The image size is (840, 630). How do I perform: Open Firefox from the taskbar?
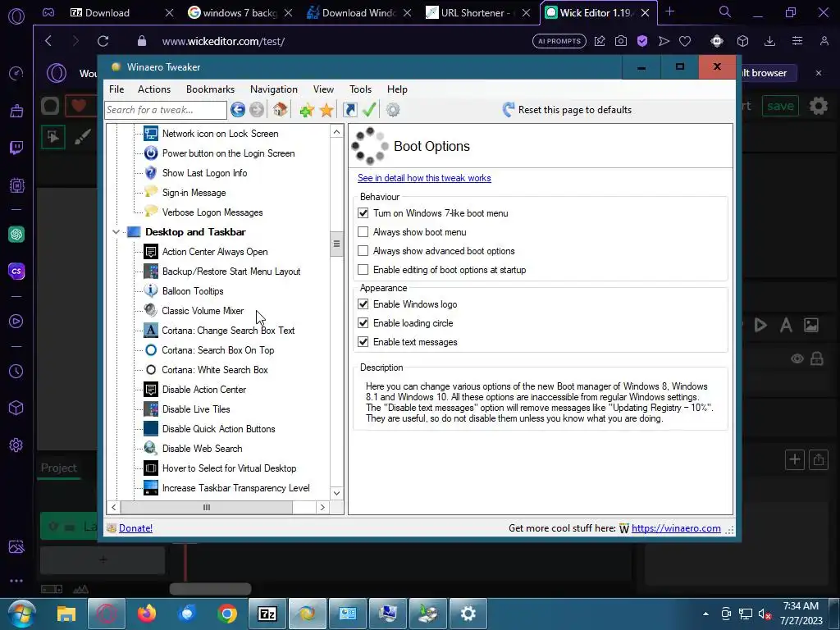click(x=146, y=614)
